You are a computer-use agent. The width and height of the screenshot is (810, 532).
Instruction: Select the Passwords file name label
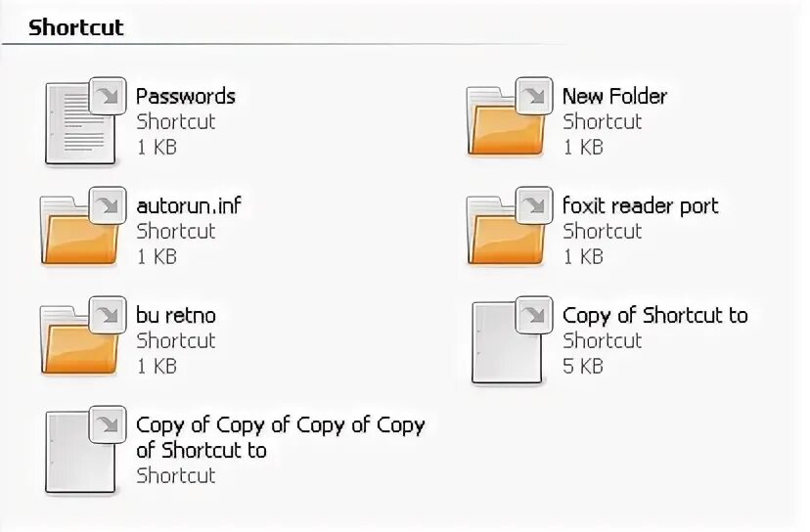coord(186,97)
